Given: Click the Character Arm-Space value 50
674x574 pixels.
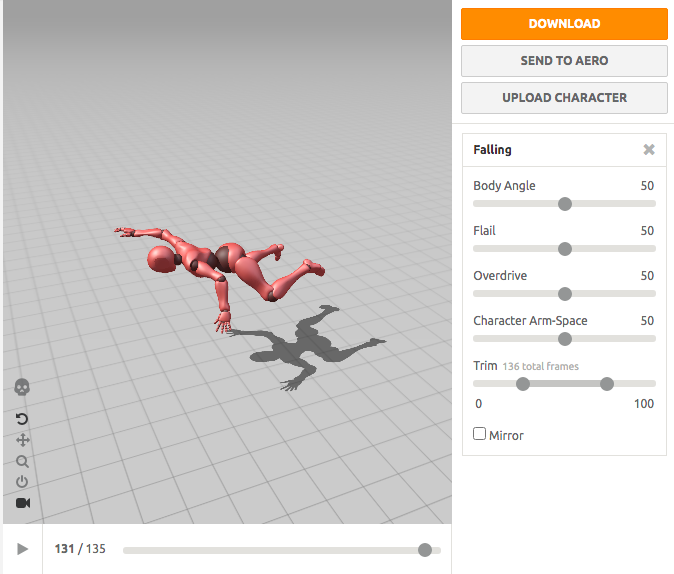Looking at the screenshot, I should [647, 321].
